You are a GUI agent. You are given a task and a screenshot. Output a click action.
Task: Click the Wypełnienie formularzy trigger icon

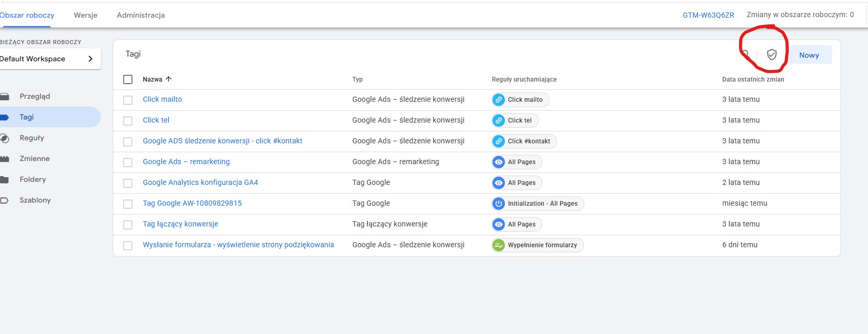(x=499, y=245)
